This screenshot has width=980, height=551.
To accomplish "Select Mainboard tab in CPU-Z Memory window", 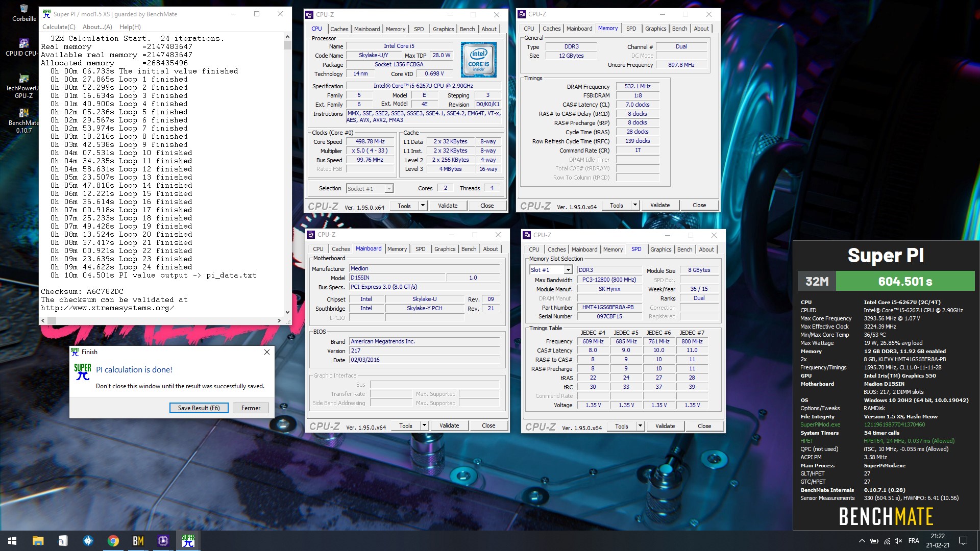I will [x=579, y=29].
